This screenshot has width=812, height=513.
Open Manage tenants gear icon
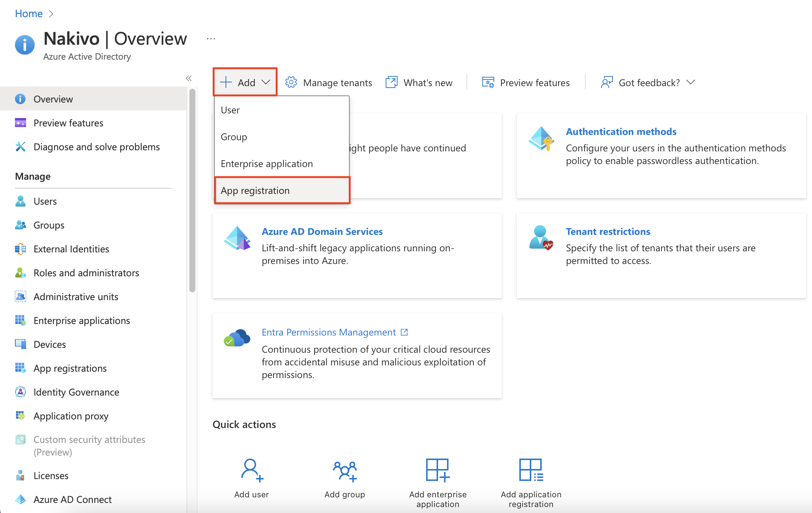(291, 82)
